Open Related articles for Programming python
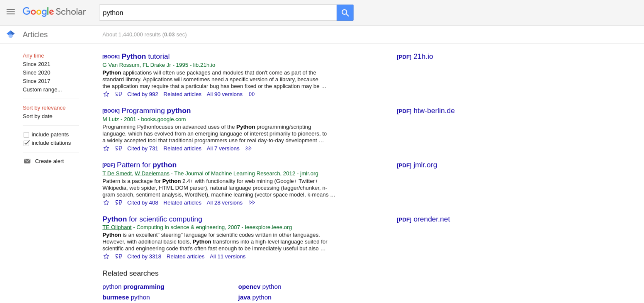This screenshot has width=644, height=303. point(182,148)
